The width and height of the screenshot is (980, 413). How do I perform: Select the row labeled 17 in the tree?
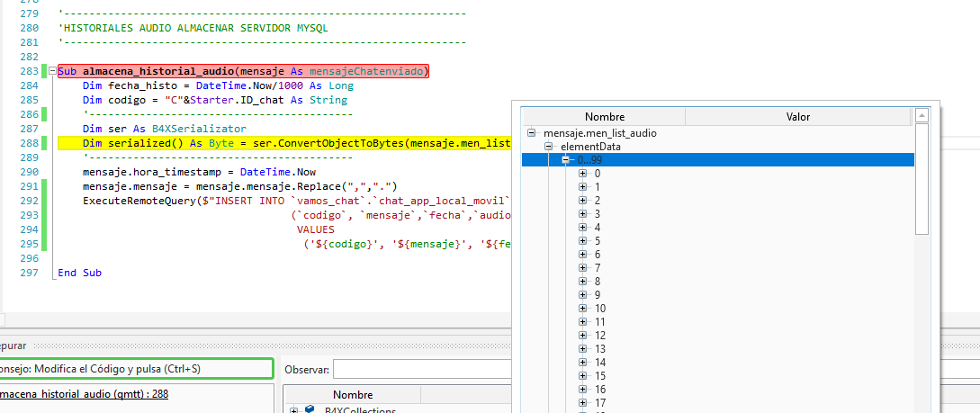click(x=718, y=403)
